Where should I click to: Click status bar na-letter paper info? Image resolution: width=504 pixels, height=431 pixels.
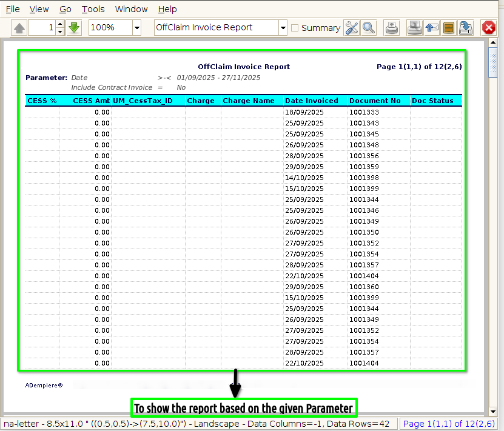197,424
